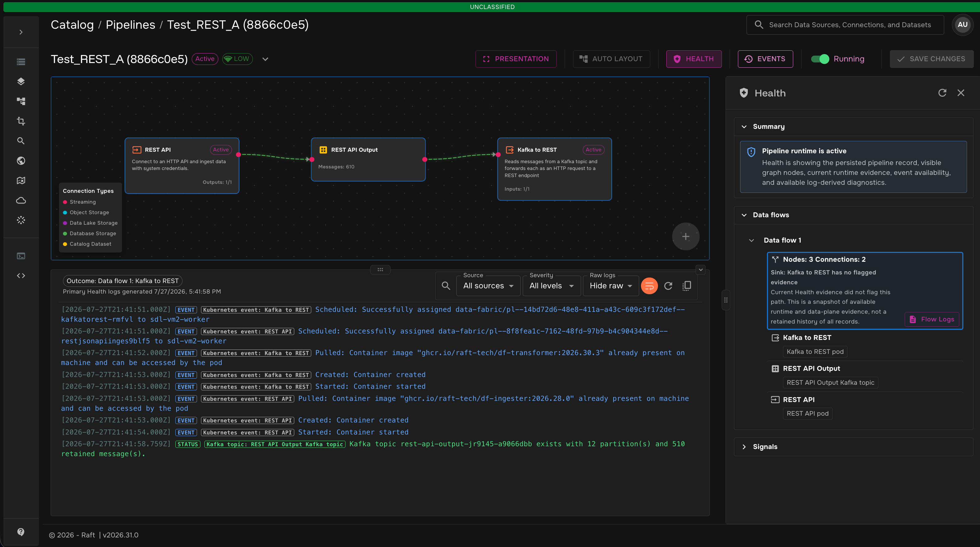The image size is (980, 547).
Task: Expand the left sidebar with the chevron
Action: pyautogui.click(x=21, y=32)
